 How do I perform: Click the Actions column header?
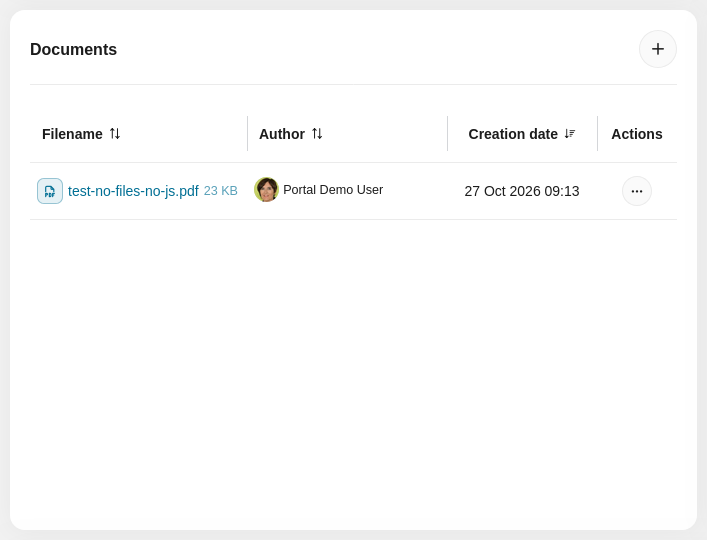(x=637, y=134)
